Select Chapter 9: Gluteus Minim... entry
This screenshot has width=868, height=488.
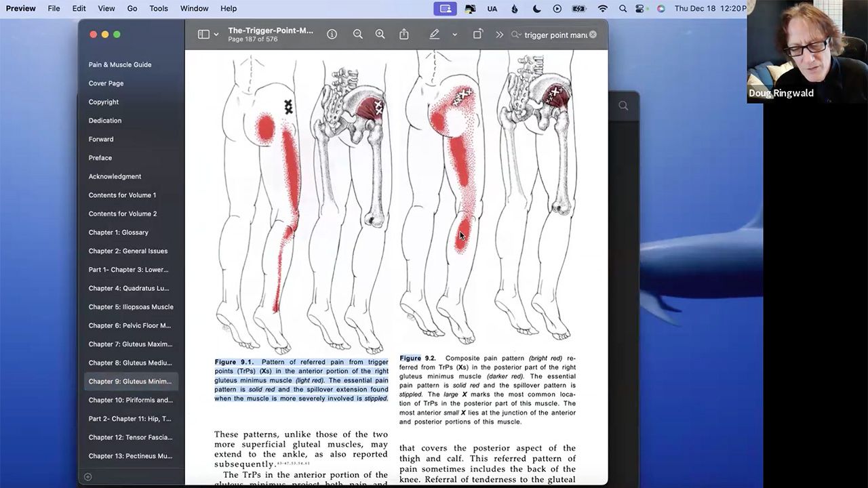pyautogui.click(x=131, y=382)
